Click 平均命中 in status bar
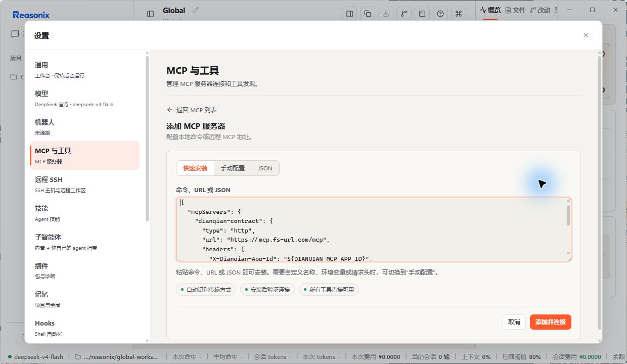The height and width of the screenshot is (364, 627). 229,356
